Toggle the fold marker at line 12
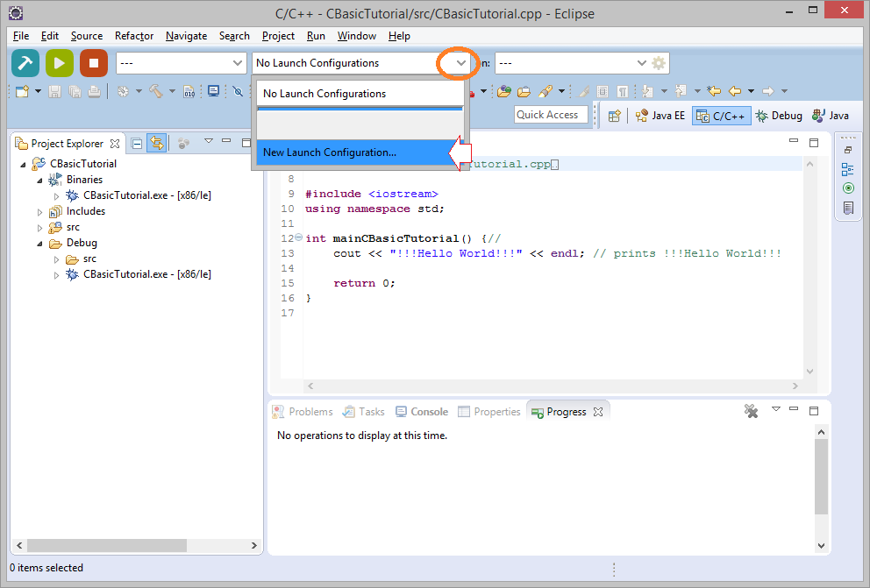 click(x=298, y=237)
